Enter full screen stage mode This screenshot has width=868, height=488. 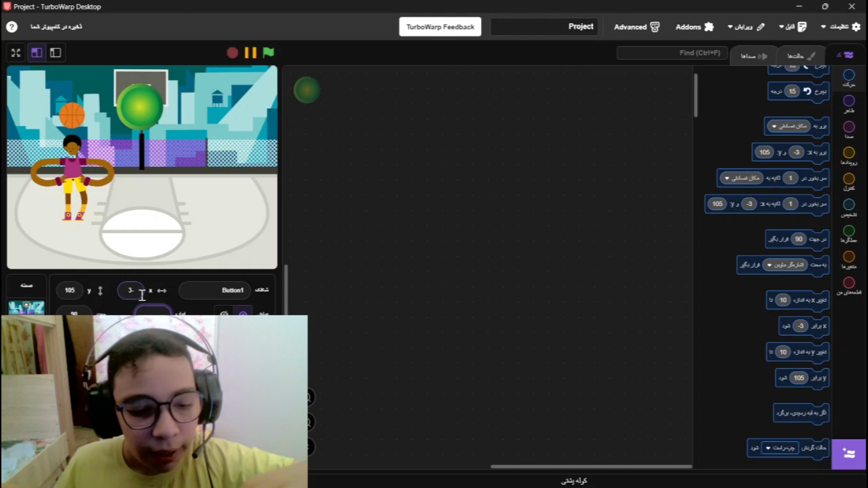16,53
